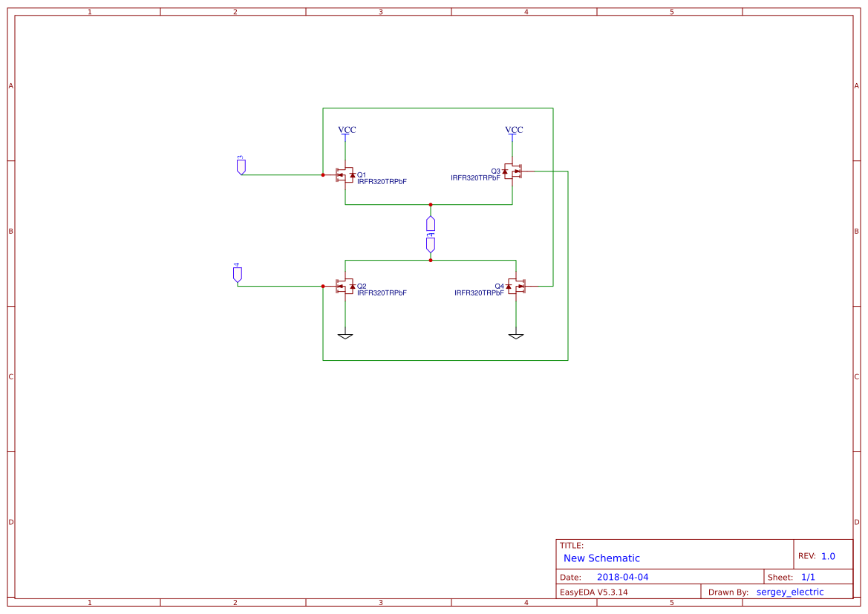Click the ground symbol below Q4
Screen dimensions: 868x614
click(x=516, y=336)
